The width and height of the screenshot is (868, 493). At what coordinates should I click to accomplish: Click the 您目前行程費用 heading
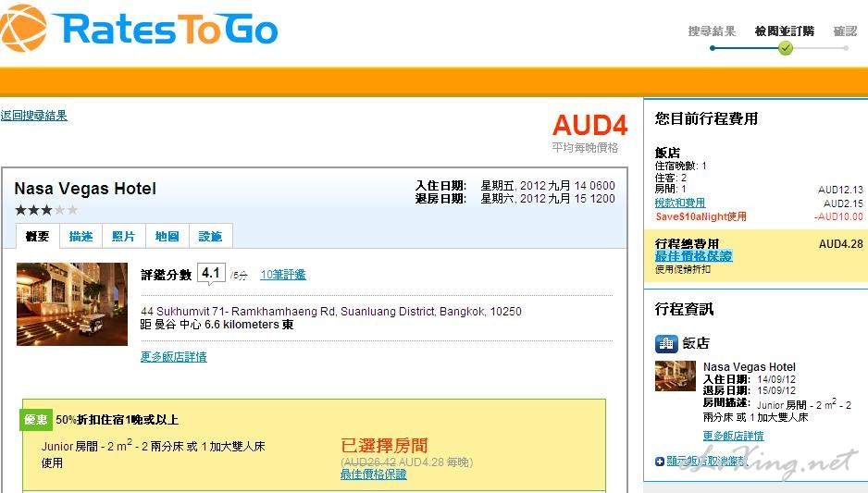click(706, 119)
